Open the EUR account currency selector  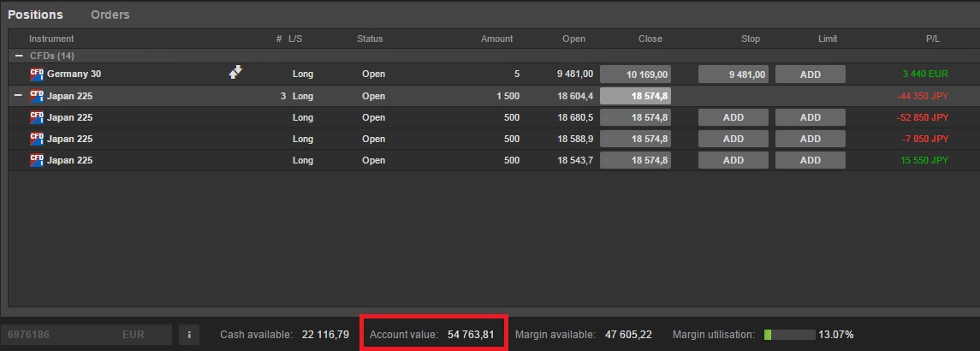pos(134,334)
